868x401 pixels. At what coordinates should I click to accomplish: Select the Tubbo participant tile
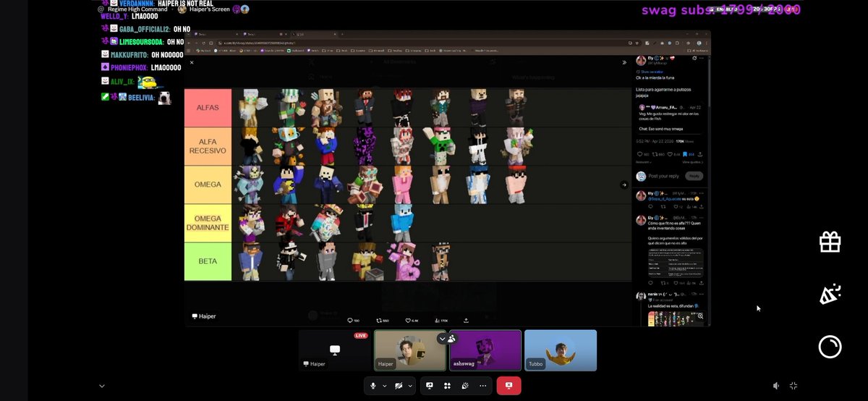coord(561,350)
